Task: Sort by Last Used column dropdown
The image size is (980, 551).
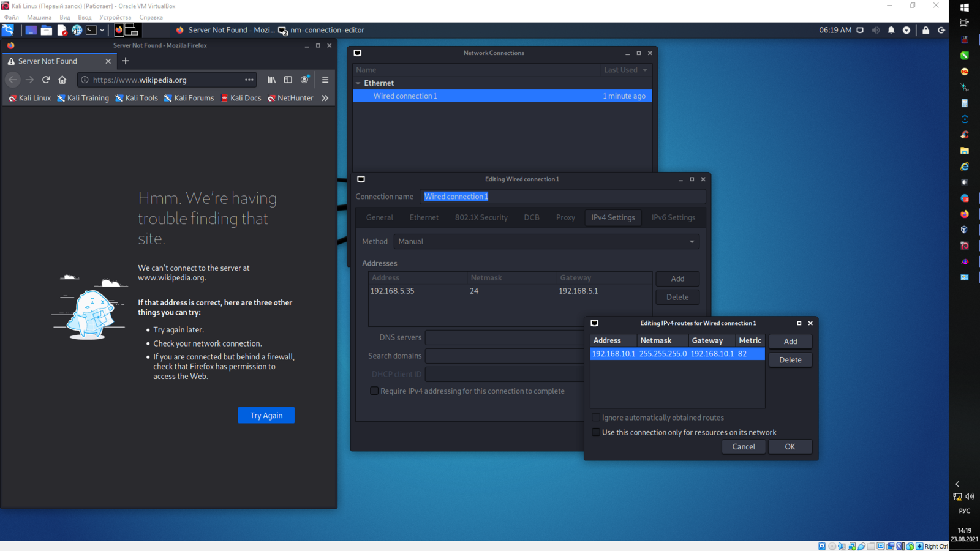Action: 625,70
